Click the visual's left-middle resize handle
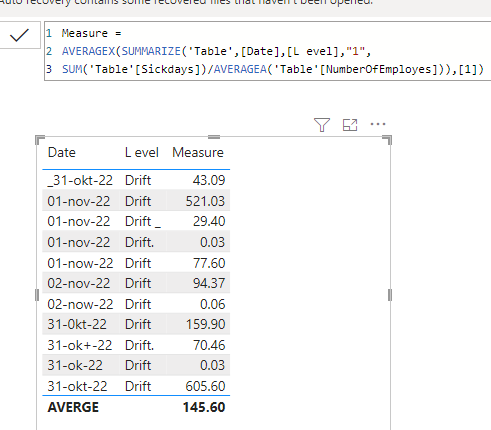The image size is (491, 430). tap(37, 295)
